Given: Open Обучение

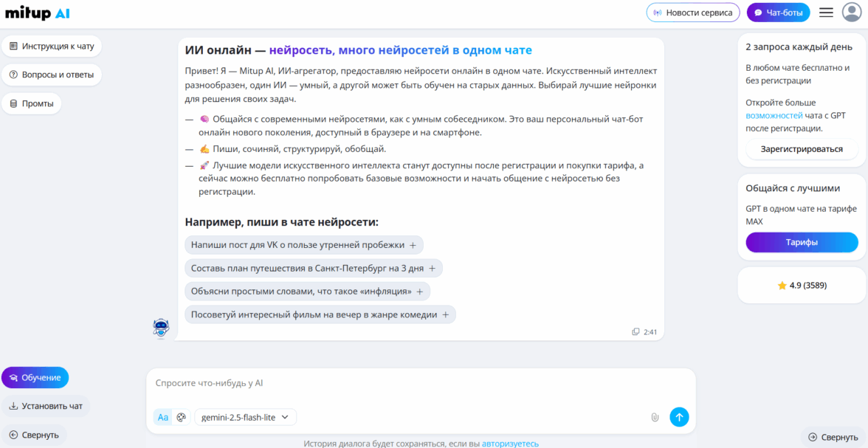Looking at the screenshot, I should coord(35,378).
